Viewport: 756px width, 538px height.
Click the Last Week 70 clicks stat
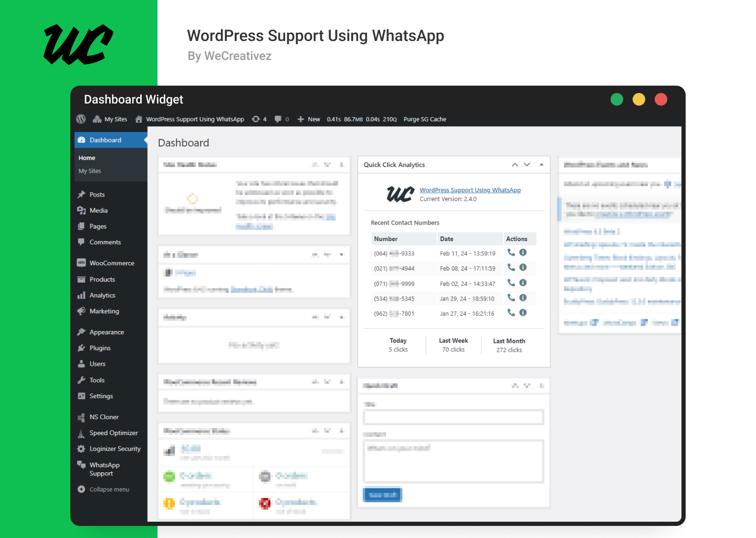454,345
